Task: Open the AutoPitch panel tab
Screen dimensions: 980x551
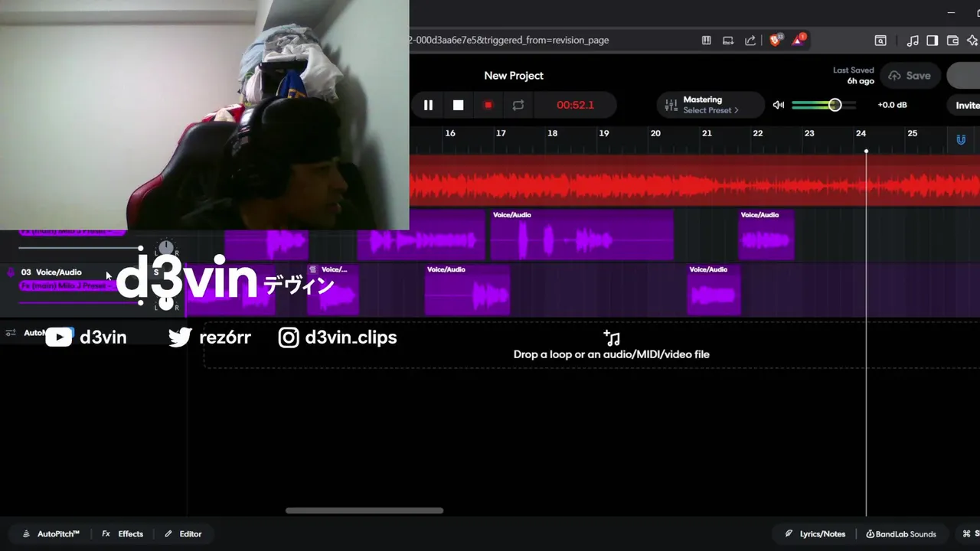Action: coord(51,534)
